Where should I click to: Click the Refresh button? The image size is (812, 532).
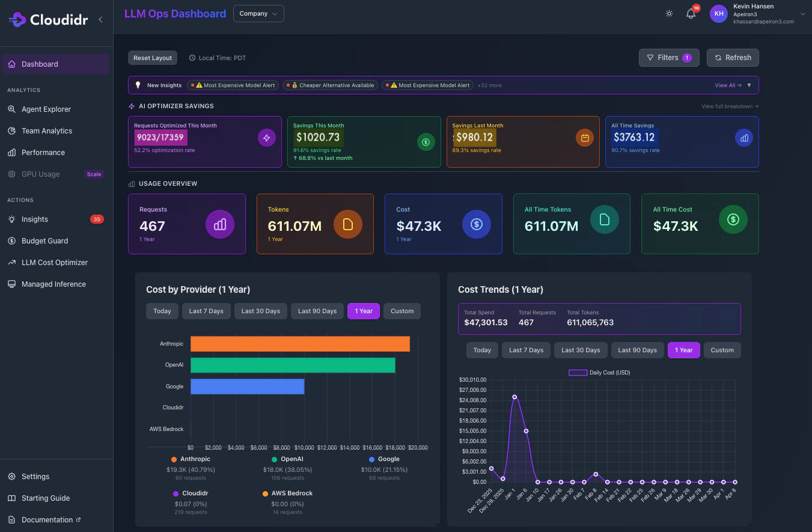(733, 57)
